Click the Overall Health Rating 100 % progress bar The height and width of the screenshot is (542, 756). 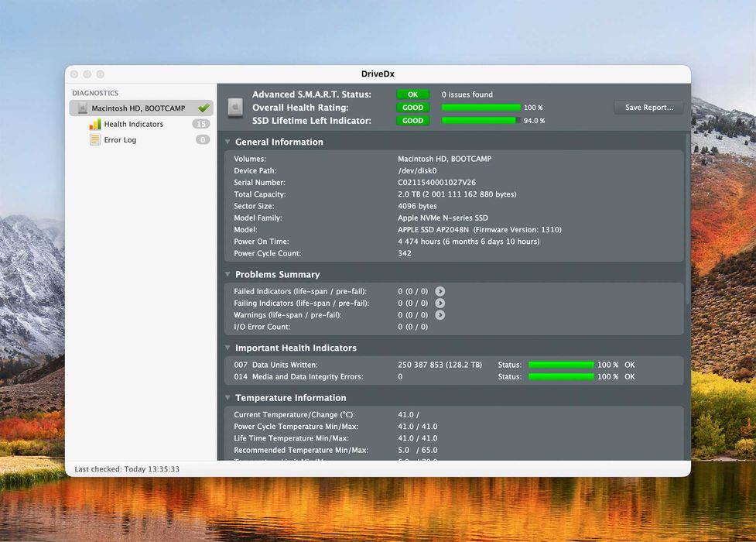tap(481, 108)
